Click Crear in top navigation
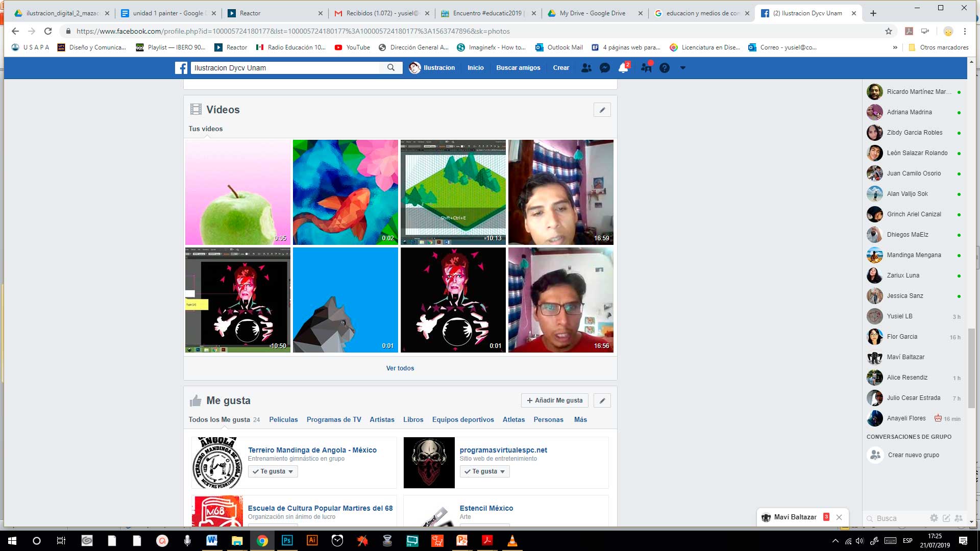The image size is (980, 551). coord(561,68)
